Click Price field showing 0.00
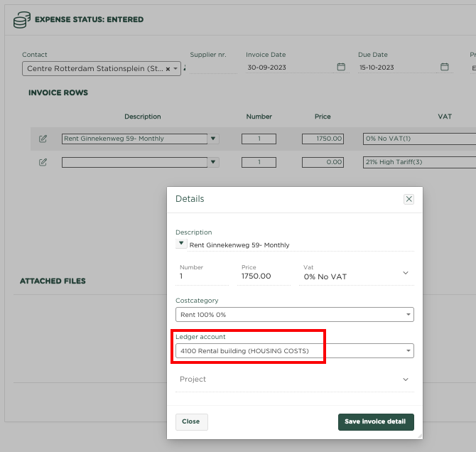 (x=323, y=162)
